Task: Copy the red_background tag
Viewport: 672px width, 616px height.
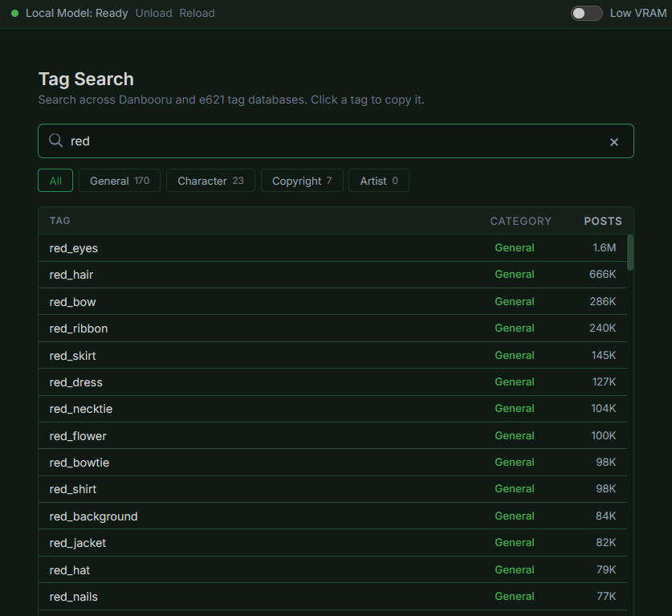Action: [93, 516]
